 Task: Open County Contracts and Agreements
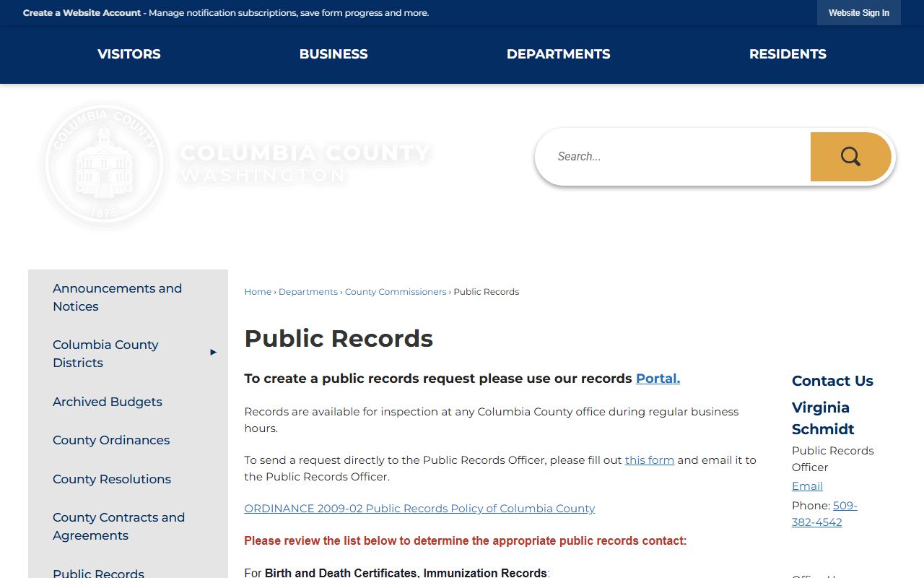pyautogui.click(x=118, y=526)
